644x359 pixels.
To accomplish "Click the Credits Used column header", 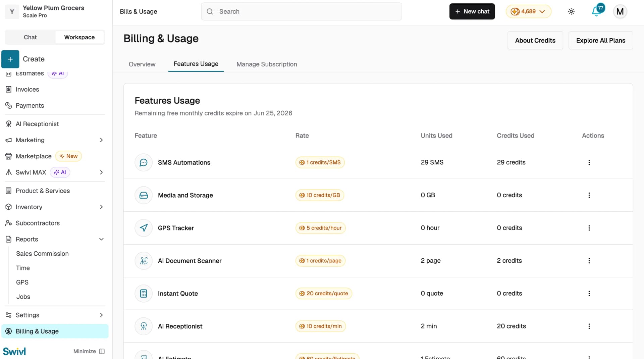I will tap(516, 136).
